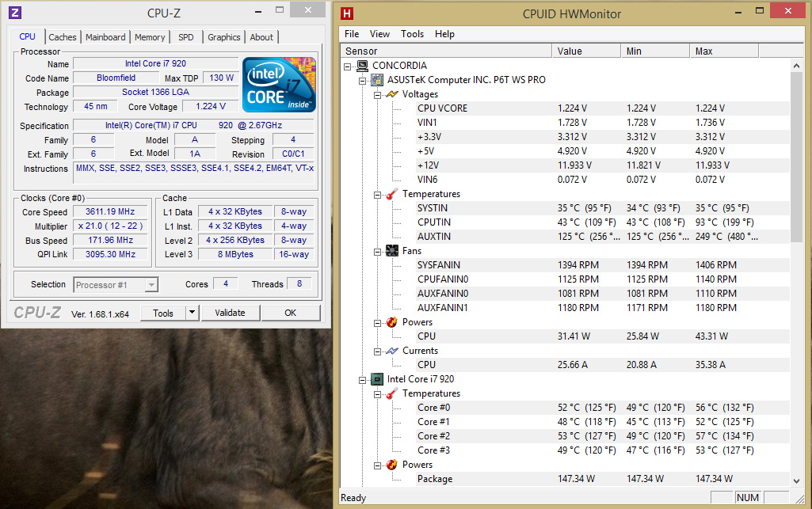Select the VIN1 voltage row

(x=603, y=123)
